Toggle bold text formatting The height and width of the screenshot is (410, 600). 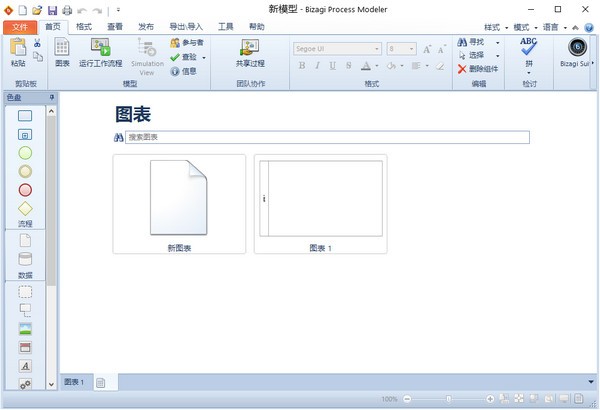pyautogui.click(x=301, y=66)
